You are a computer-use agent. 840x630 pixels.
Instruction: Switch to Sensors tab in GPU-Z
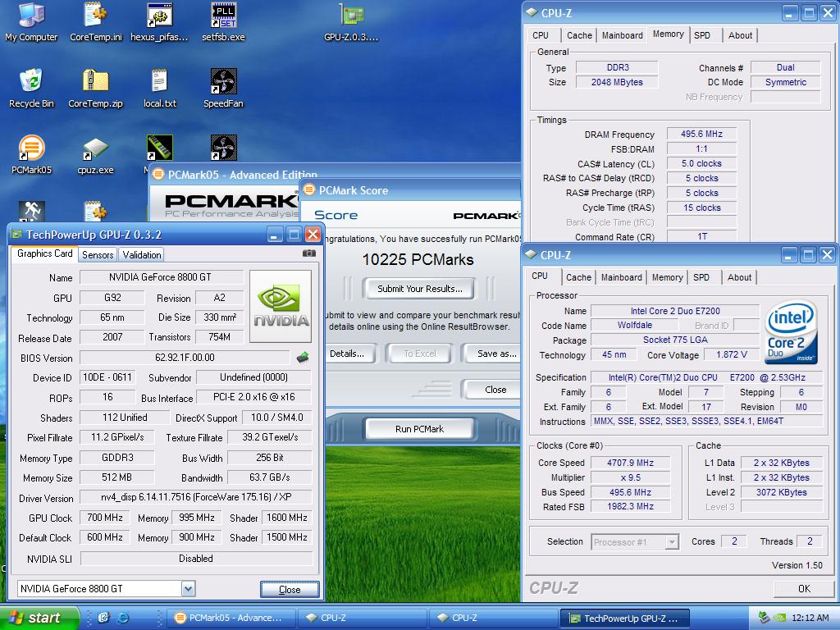(98, 255)
